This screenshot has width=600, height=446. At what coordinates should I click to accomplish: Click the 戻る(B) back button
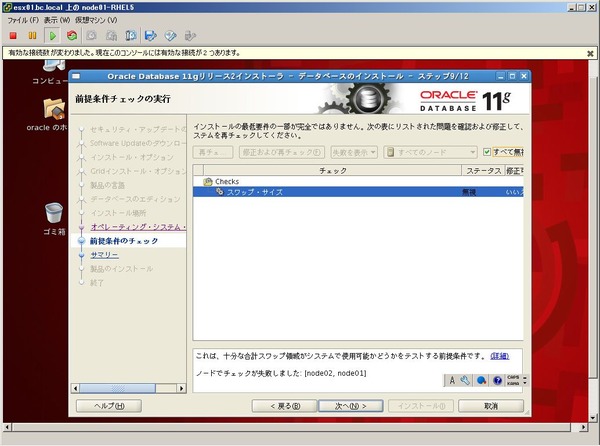[284, 406]
